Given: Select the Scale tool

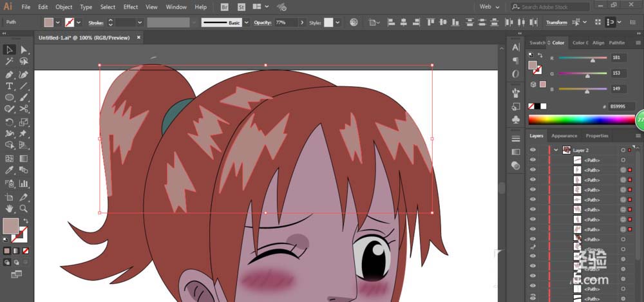Looking at the screenshot, I should [24, 122].
